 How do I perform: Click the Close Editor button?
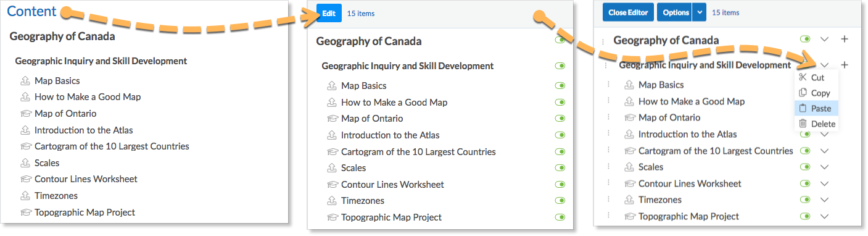(627, 12)
